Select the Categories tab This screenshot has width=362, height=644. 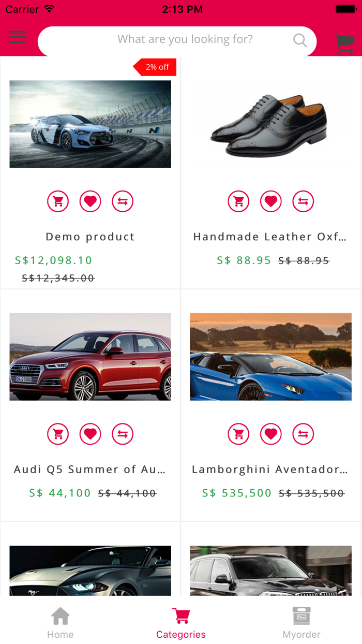[x=181, y=623]
